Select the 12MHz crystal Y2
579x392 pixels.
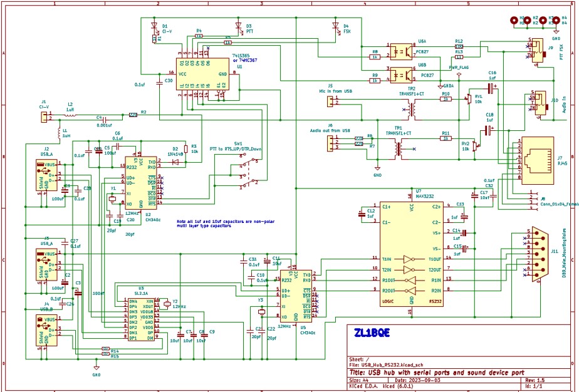click(x=167, y=304)
